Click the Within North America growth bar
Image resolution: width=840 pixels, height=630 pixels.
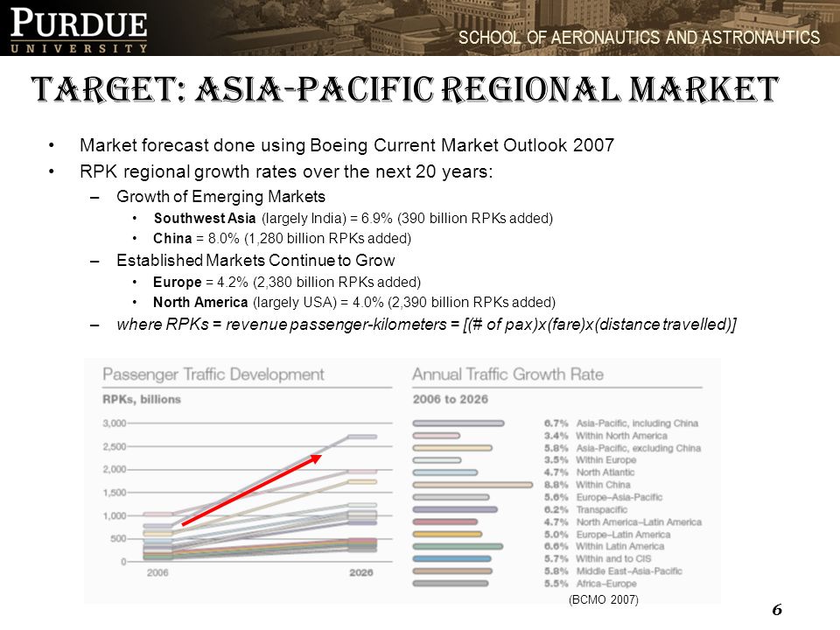[x=436, y=436]
